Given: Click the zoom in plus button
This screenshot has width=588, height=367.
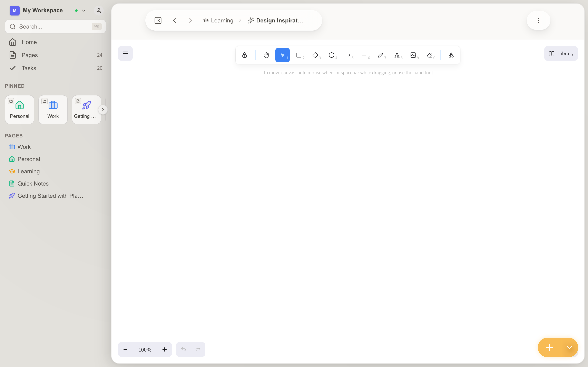Looking at the screenshot, I should pos(165,349).
